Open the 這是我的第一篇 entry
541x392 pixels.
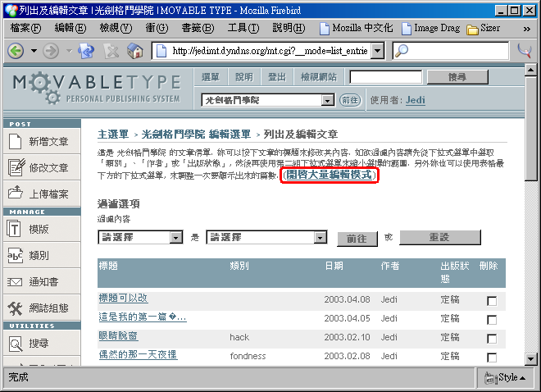143,317
